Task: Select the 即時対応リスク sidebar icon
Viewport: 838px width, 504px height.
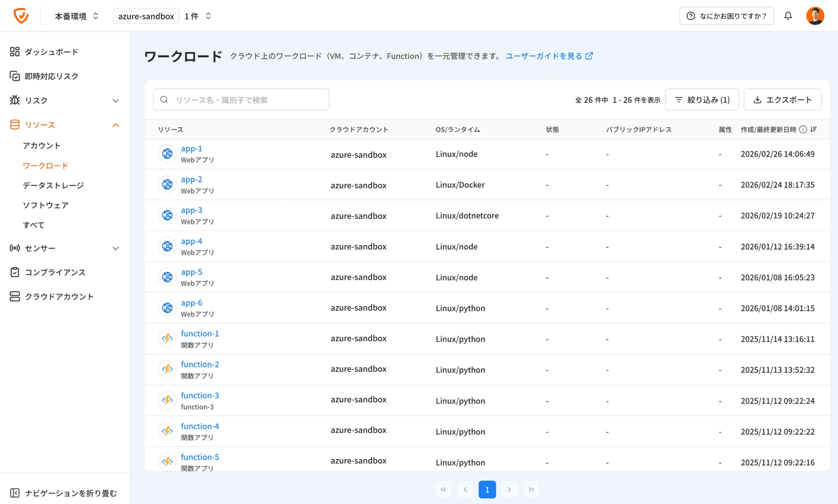Action: click(15, 76)
